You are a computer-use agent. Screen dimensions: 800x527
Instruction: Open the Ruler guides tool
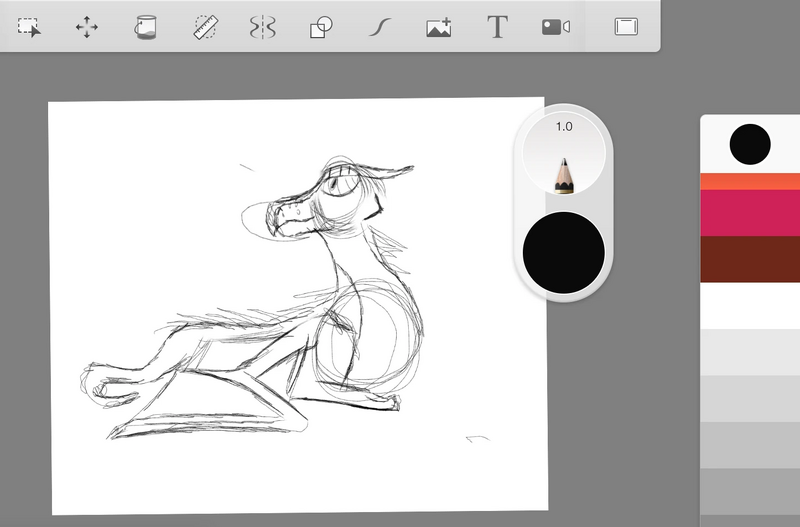[205, 27]
